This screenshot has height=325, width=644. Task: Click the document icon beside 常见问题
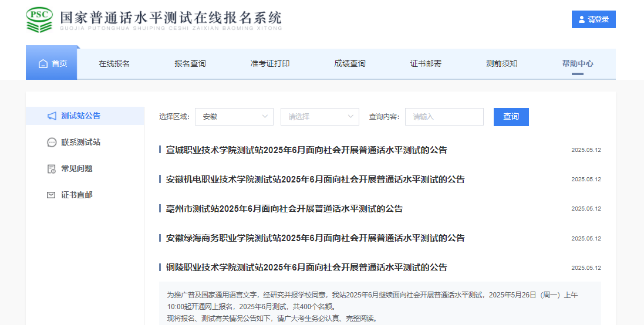coord(51,168)
